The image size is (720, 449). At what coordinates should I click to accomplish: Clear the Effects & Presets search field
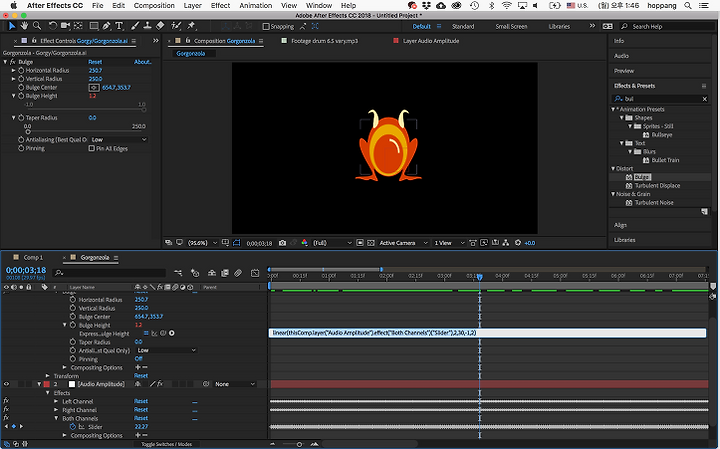pos(705,99)
